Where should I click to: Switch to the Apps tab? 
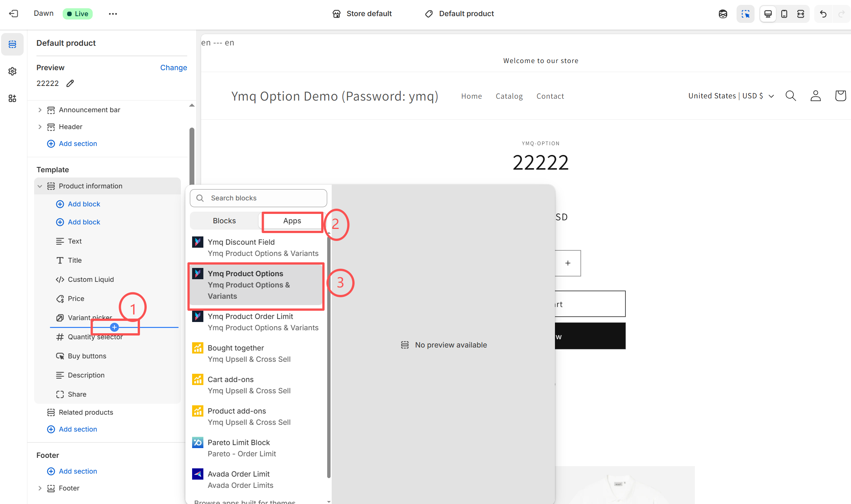(x=292, y=221)
